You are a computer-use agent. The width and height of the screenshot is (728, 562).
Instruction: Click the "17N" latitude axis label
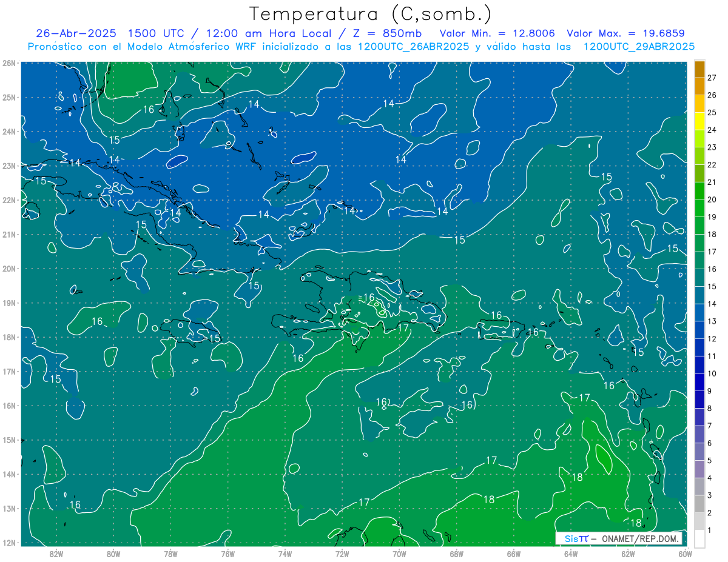pos(8,371)
